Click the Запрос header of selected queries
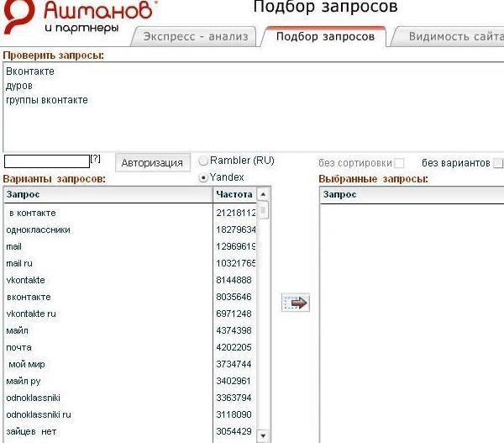This screenshot has height=443, width=504. [x=412, y=195]
